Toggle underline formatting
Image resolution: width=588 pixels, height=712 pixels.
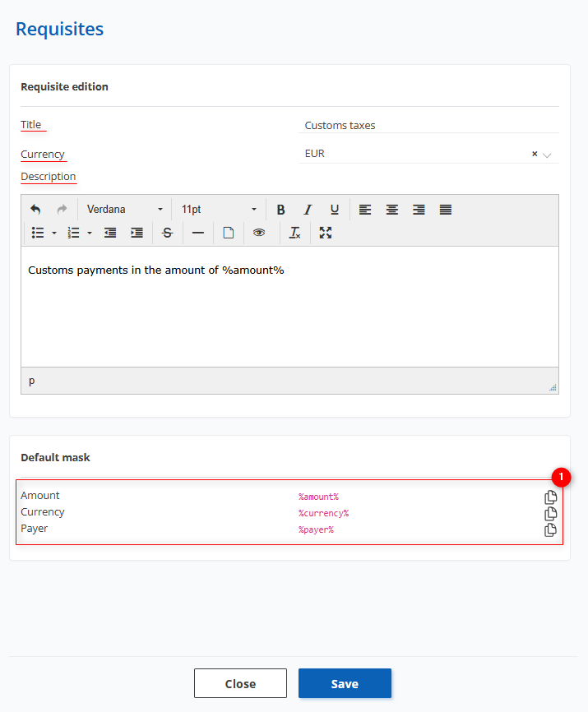click(x=335, y=210)
